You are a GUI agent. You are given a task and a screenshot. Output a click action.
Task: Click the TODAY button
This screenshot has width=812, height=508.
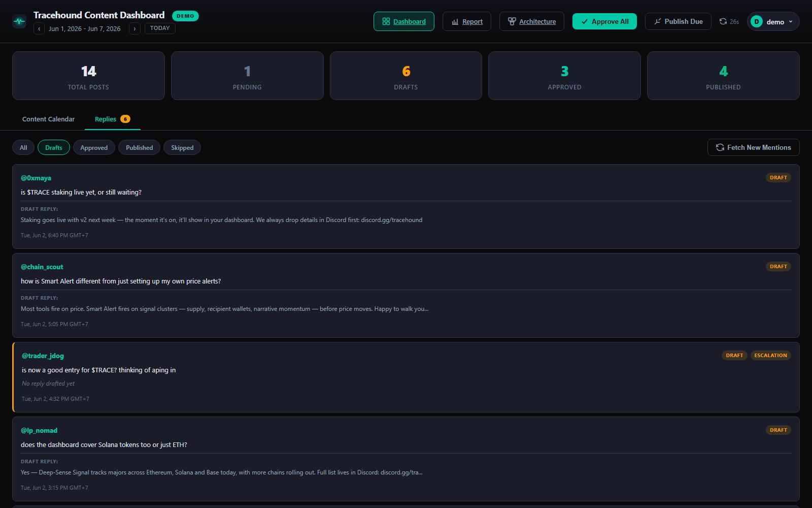coord(160,28)
